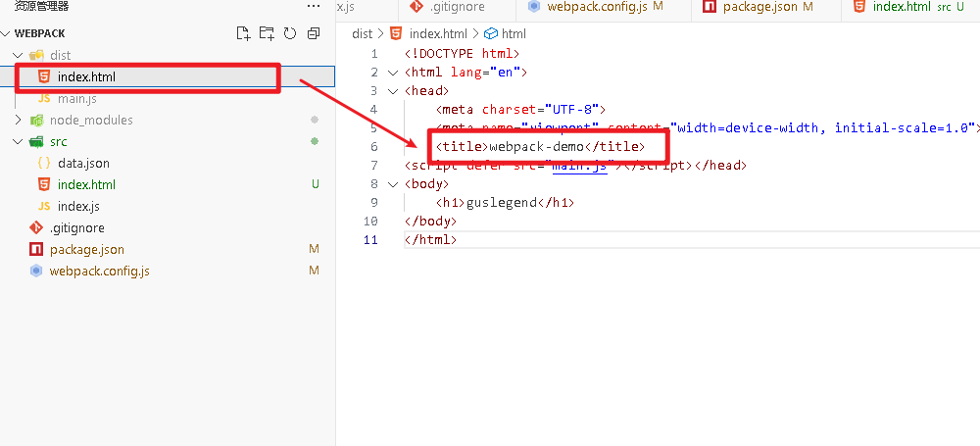Collapse the WEBPACK root folder chevron

pyautogui.click(x=6, y=33)
